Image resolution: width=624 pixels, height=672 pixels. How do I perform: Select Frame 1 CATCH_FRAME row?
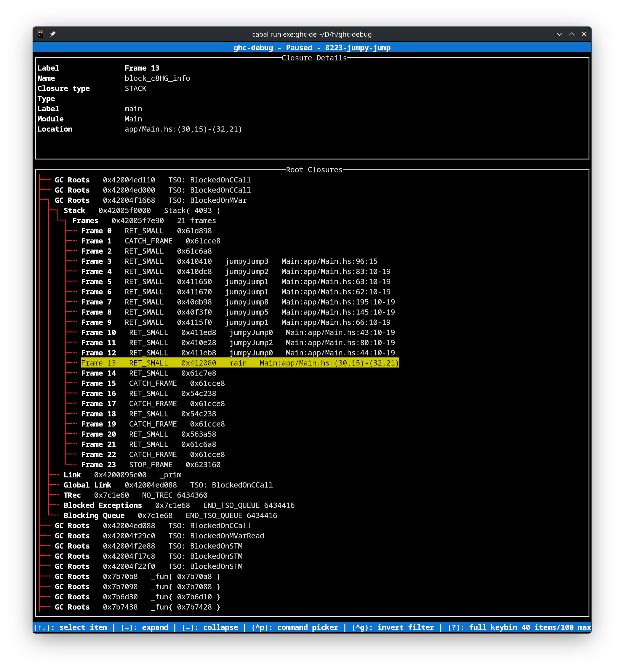click(x=151, y=241)
